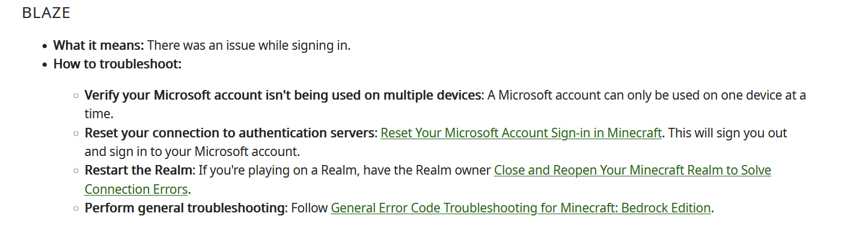This screenshot has width=868, height=225.
Task: Open Close and Reopen Your Minecraft Realm link
Action: (632, 170)
